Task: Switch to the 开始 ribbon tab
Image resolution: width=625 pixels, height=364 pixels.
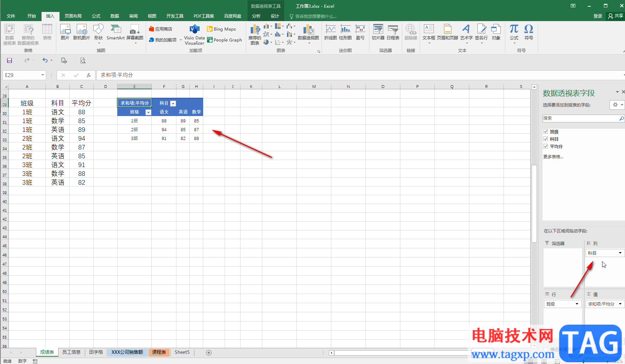Action: click(32, 16)
